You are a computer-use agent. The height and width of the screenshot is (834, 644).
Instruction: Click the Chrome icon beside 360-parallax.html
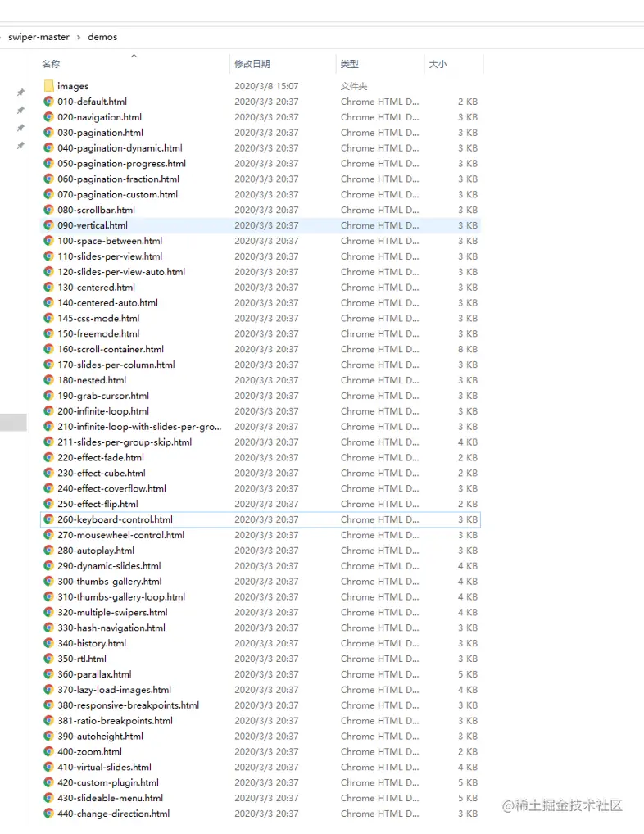click(x=48, y=674)
